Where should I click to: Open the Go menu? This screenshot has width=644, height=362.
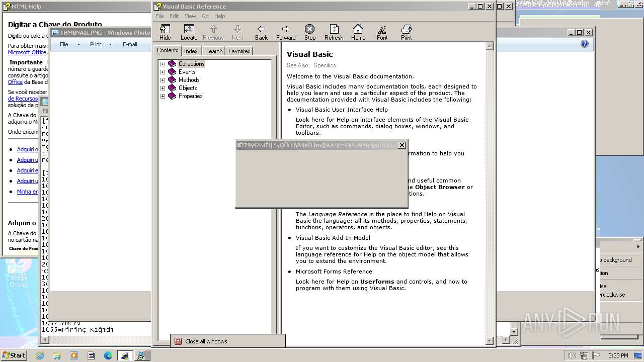[x=205, y=16]
